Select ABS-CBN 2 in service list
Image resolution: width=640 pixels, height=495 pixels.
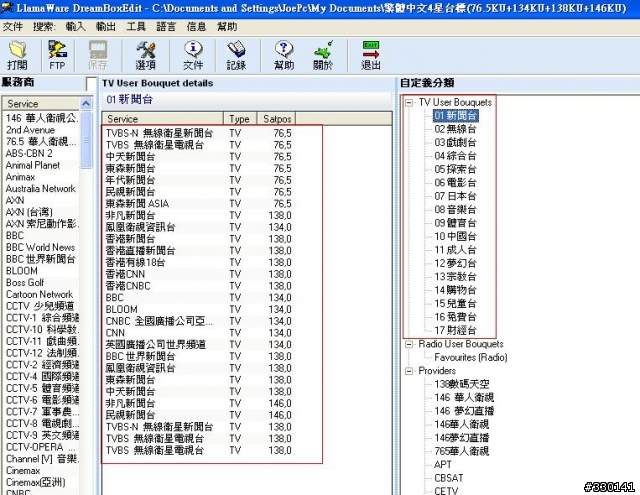[x=29, y=153]
